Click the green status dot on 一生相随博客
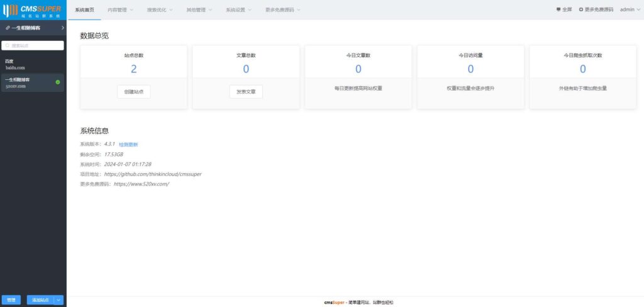 click(58, 82)
